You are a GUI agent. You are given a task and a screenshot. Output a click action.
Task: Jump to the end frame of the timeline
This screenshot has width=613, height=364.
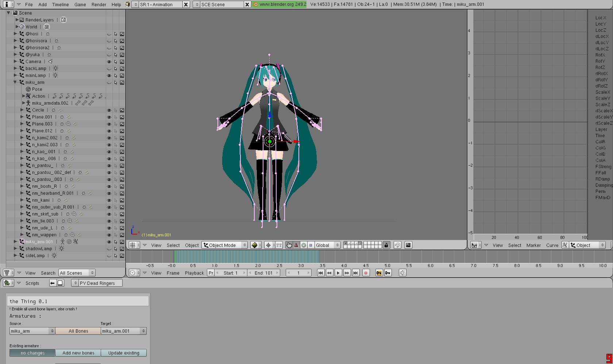click(356, 273)
